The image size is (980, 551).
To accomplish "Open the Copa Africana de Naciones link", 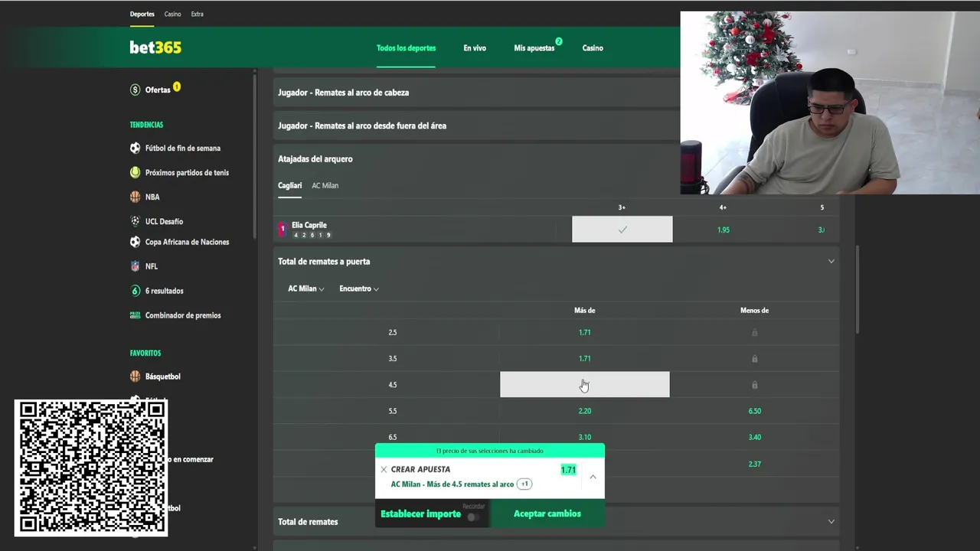I will click(187, 242).
